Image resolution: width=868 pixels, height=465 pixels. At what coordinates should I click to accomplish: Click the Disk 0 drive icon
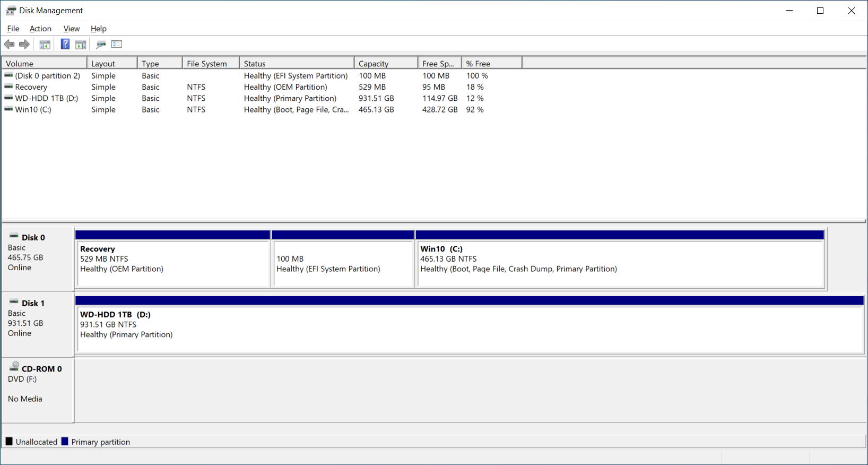pyautogui.click(x=14, y=236)
